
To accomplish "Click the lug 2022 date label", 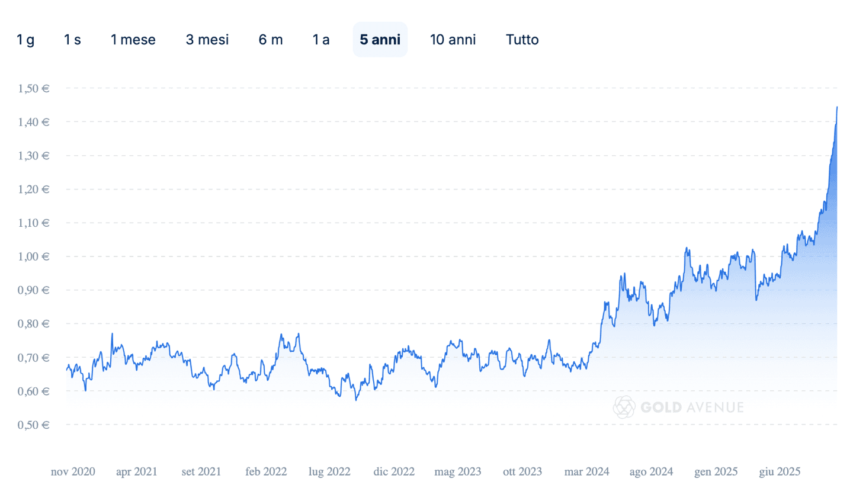I will 329,472.
